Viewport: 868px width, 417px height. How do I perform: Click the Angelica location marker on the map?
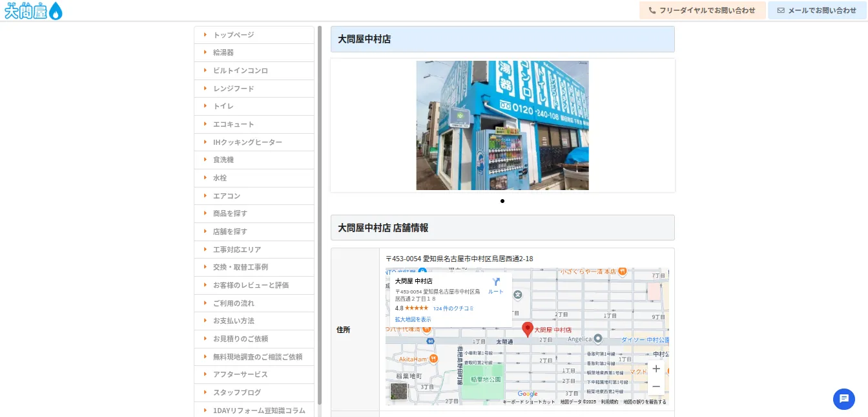597,338
